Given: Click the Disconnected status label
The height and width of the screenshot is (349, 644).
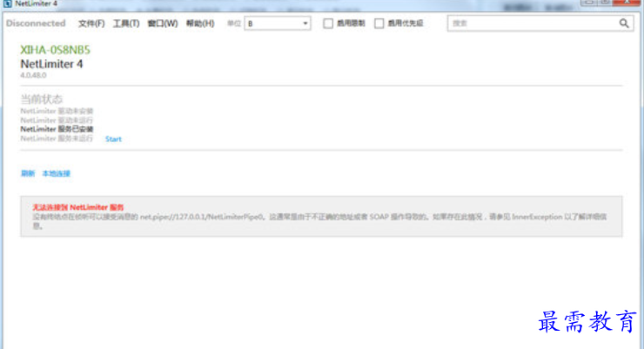Looking at the screenshot, I should click(36, 23).
